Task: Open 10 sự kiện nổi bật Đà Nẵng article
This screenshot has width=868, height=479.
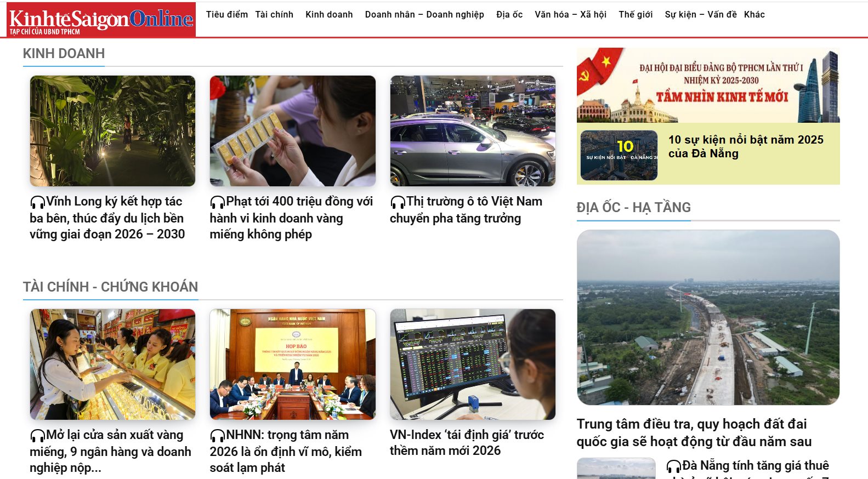Action: pyautogui.click(x=746, y=147)
